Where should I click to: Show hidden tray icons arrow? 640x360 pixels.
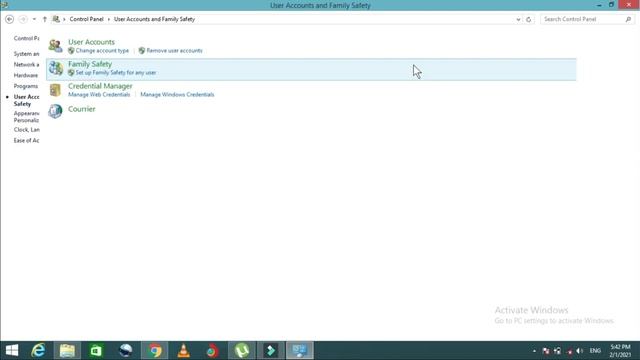(534, 351)
